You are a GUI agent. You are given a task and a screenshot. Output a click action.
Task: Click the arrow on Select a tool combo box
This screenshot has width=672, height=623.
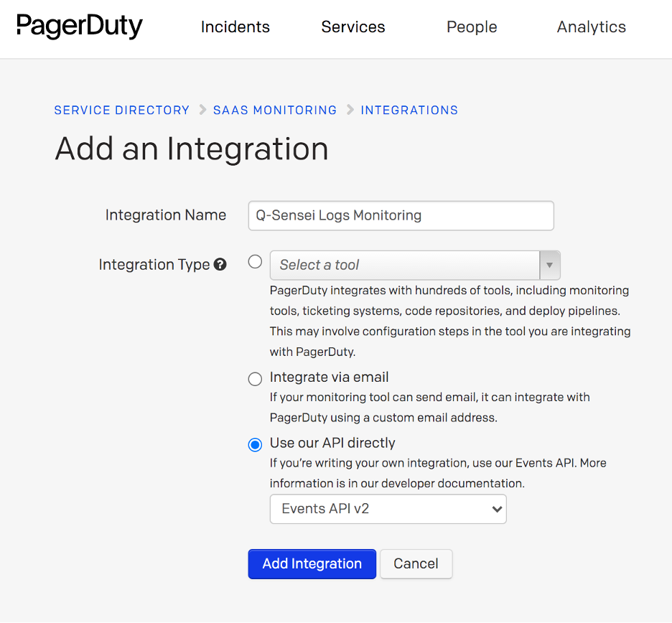point(550,266)
